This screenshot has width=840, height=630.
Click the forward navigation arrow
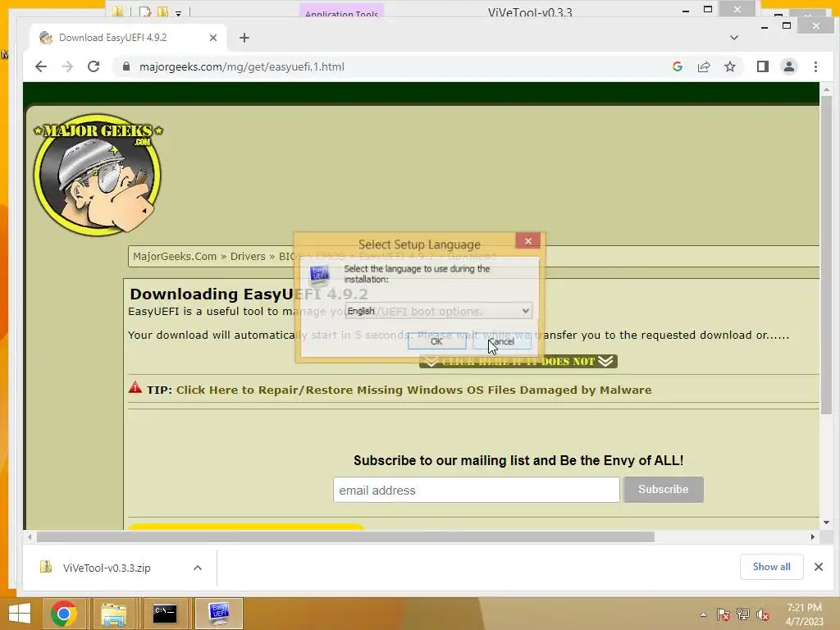coord(67,66)
